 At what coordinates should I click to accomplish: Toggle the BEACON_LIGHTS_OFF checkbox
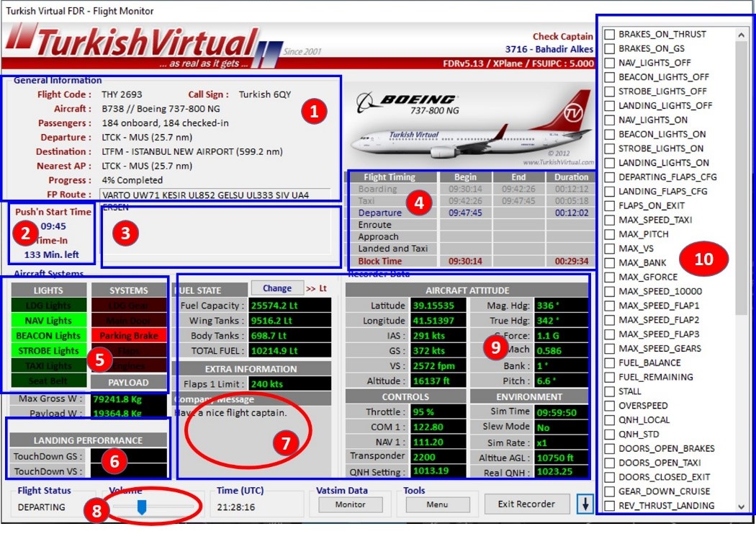[x=610, y=77]
